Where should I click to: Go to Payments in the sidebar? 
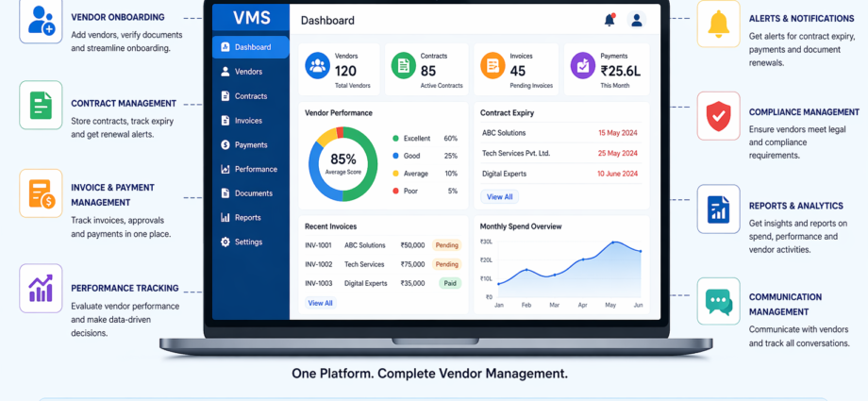pos(250,145)
